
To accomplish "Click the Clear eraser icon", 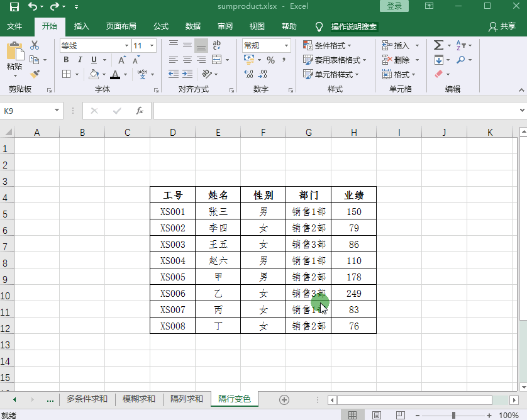I will point(438,74).
